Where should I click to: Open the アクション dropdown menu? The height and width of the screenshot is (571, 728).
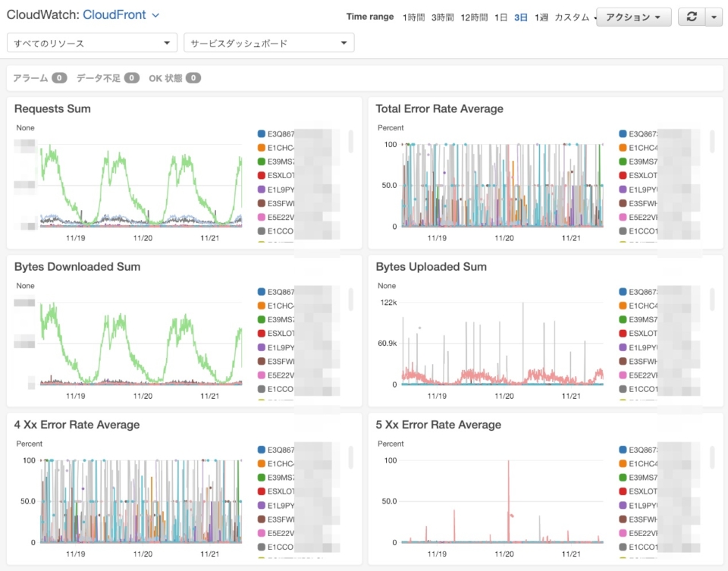coord(634,16)
